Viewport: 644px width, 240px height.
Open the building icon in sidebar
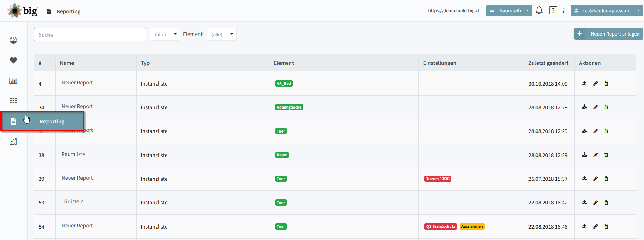coord(13,141)
